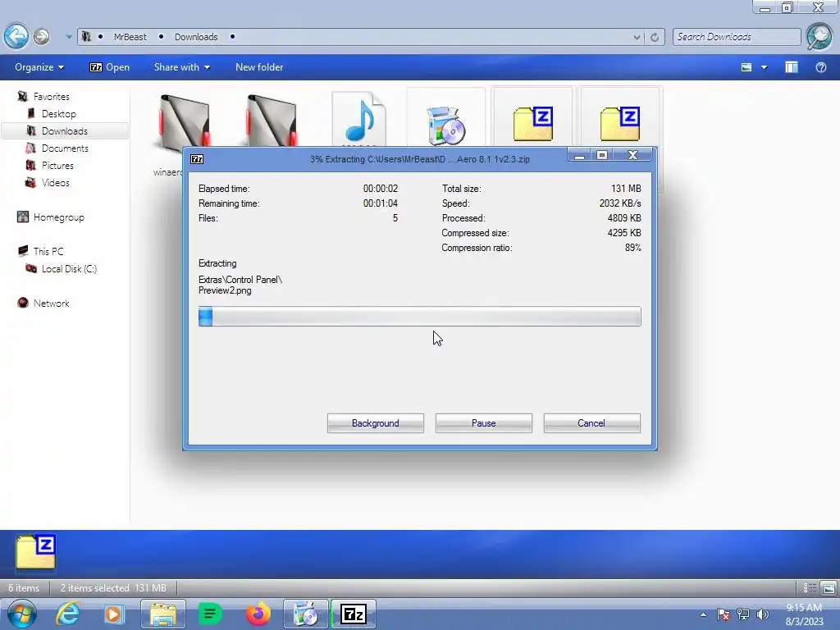840x630 pixels.
Task: Open the view options dropdown arrow
Action: point(765,67)
